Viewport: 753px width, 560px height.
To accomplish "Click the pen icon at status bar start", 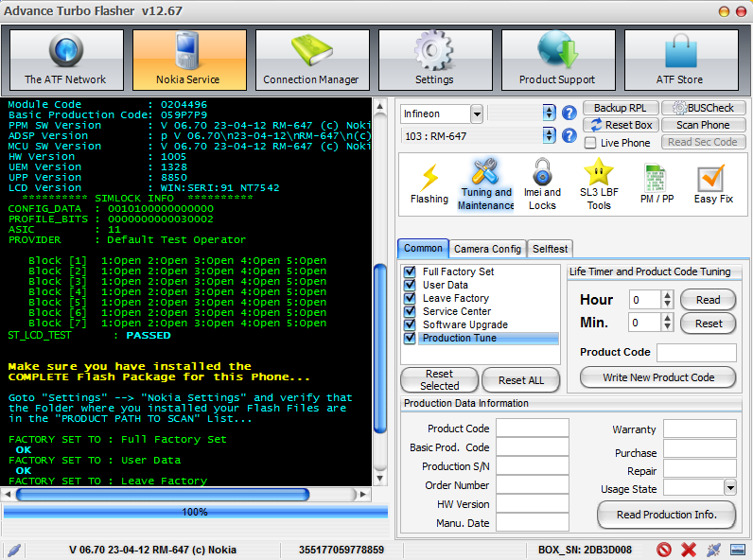I will point(14,550).
